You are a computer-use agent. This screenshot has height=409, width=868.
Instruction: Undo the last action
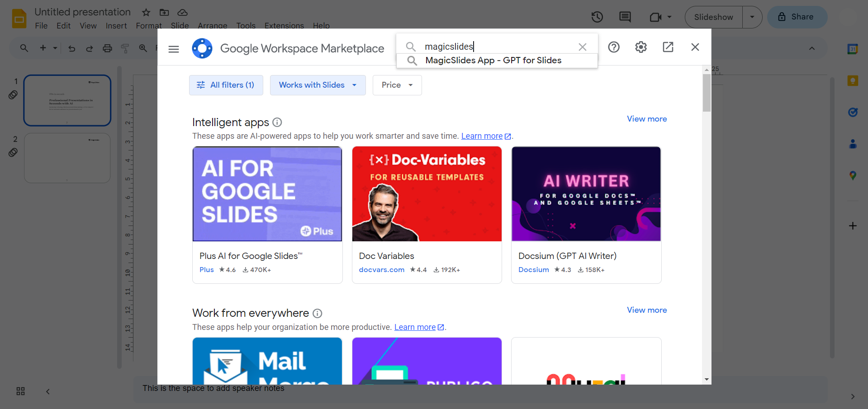(x=71, y=48)
